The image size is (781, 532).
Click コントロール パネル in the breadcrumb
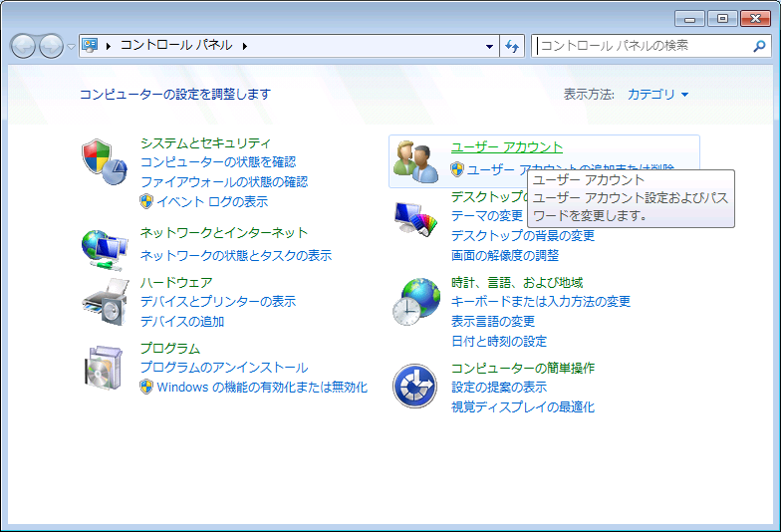point(175,46)
